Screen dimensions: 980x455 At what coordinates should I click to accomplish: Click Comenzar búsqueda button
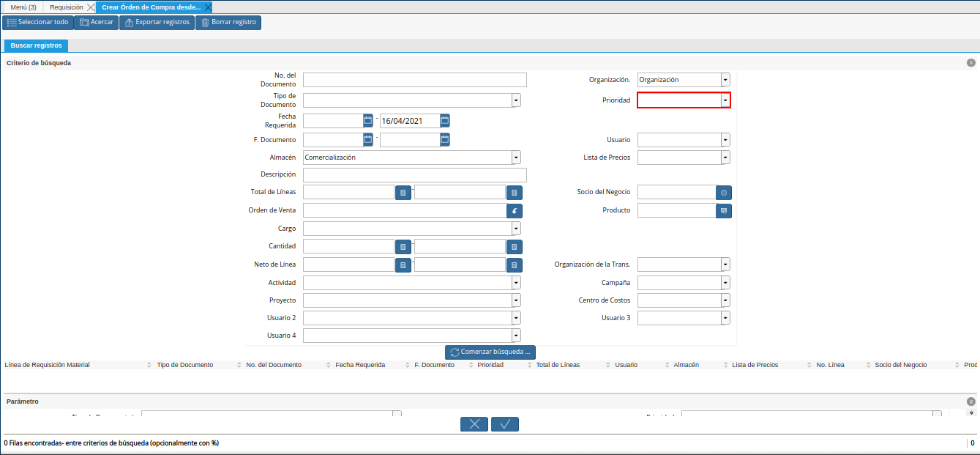(x=490, y=352)
